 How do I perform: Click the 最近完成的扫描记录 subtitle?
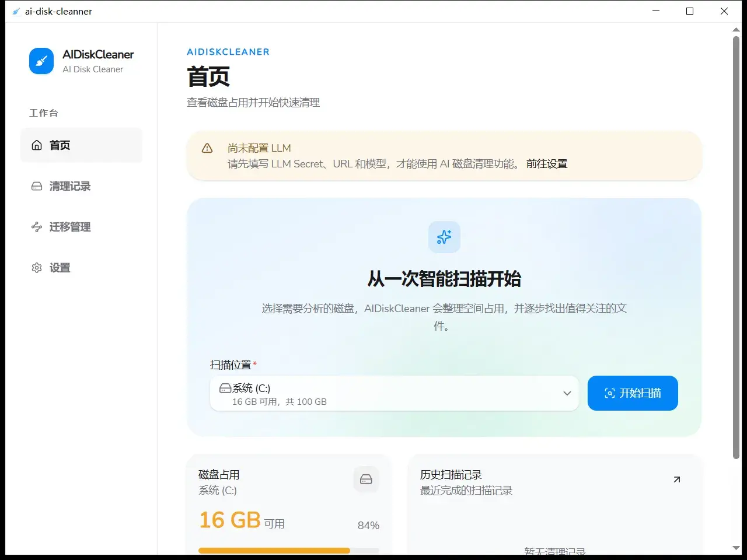(466, 491)
